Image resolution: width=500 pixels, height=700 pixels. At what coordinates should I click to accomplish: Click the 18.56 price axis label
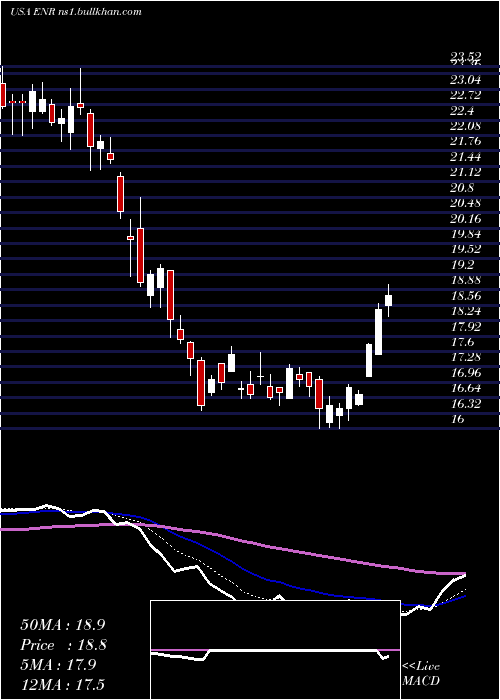point(466,296)
